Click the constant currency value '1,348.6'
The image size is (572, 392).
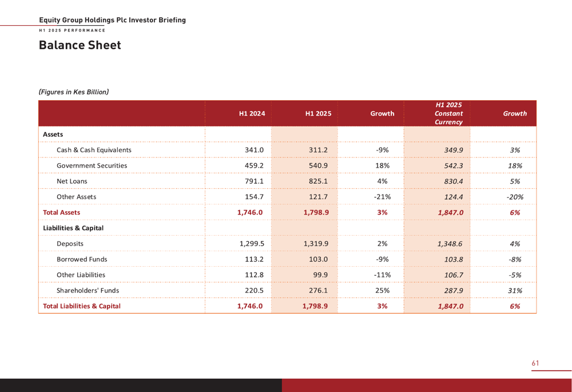pos(450,244)
